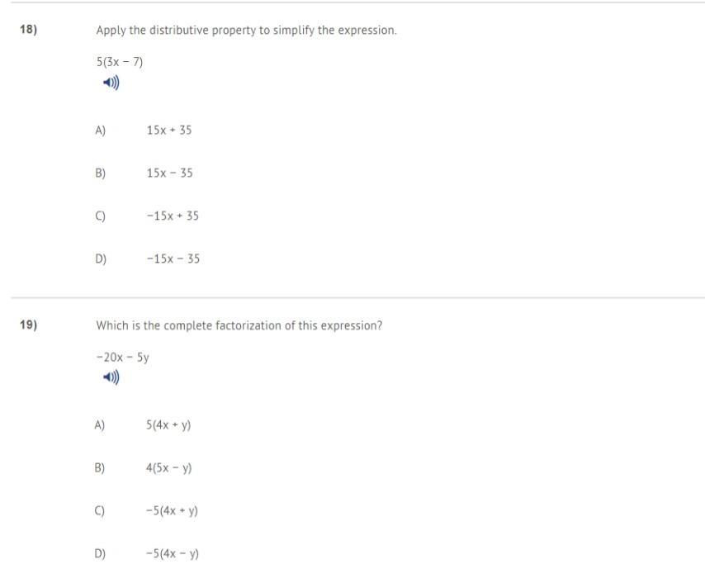Click question number 18 label
Screen dimensions: 705x588
[x=28, y=30]
